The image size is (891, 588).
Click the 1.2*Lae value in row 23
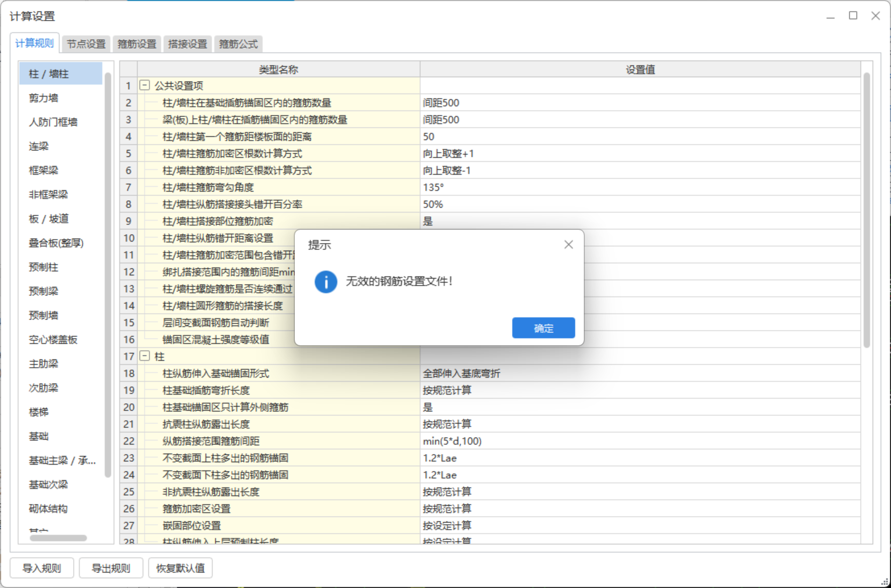640,458
